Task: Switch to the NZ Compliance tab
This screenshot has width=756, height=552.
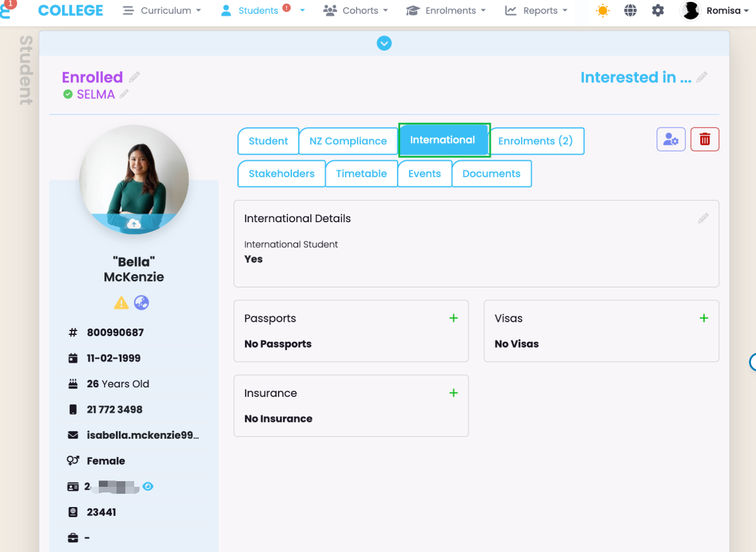Action: 348,141
